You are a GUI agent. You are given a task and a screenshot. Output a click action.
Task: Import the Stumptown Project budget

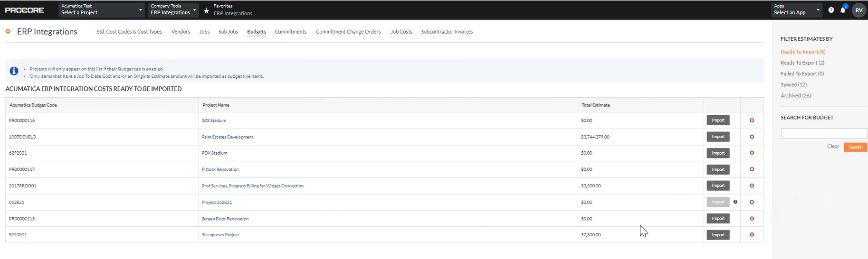click(718, 235)
